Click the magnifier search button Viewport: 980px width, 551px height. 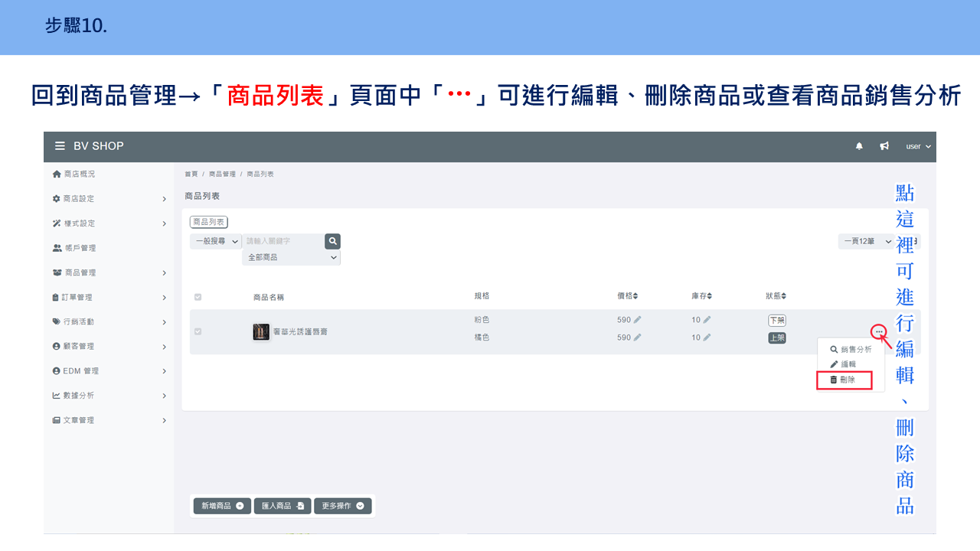332,241
